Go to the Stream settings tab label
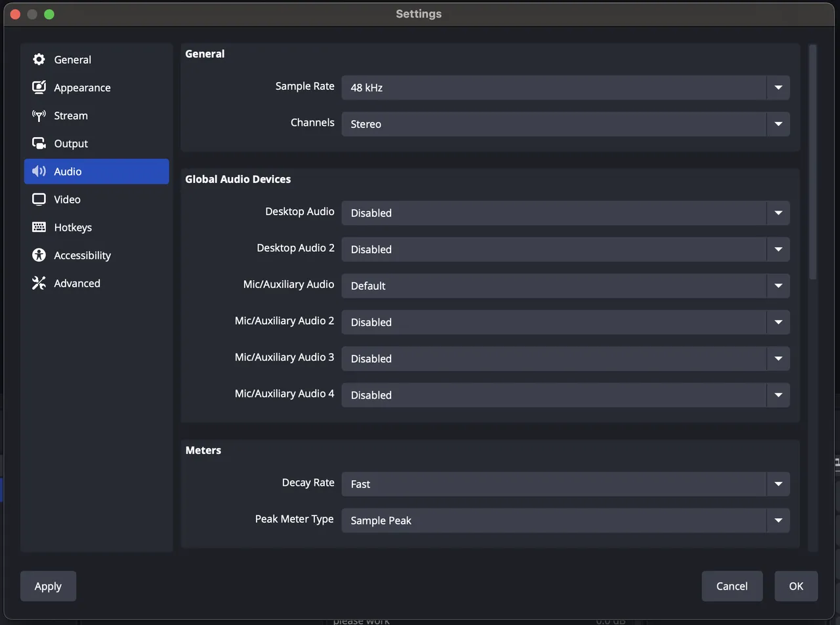Screen dimensions: 840x625 click(71, 116)
